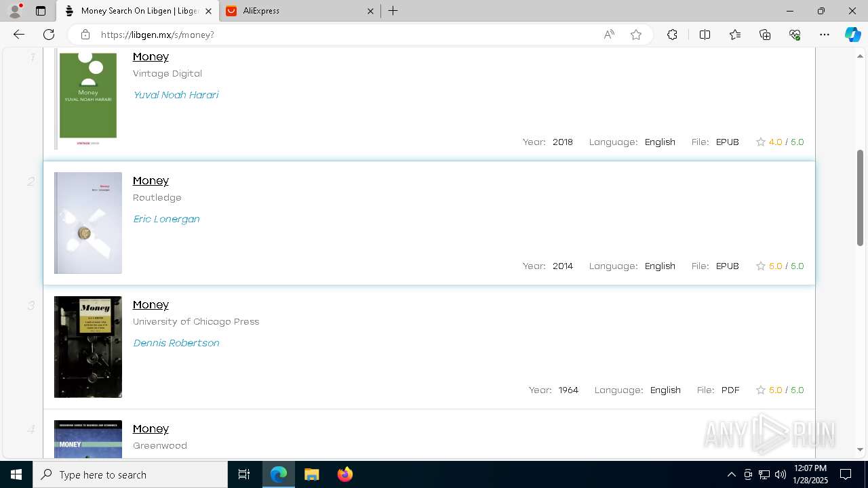Open the Greenwood Money cover thumbnail
This screenshot has height=488, width=868.
(x=88, y=439)
